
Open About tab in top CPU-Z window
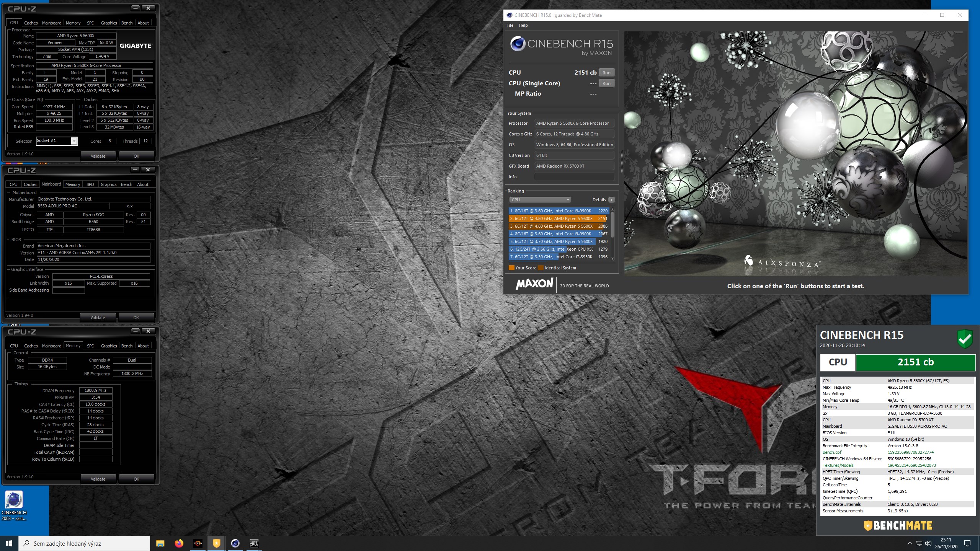[x=143, y=23]
